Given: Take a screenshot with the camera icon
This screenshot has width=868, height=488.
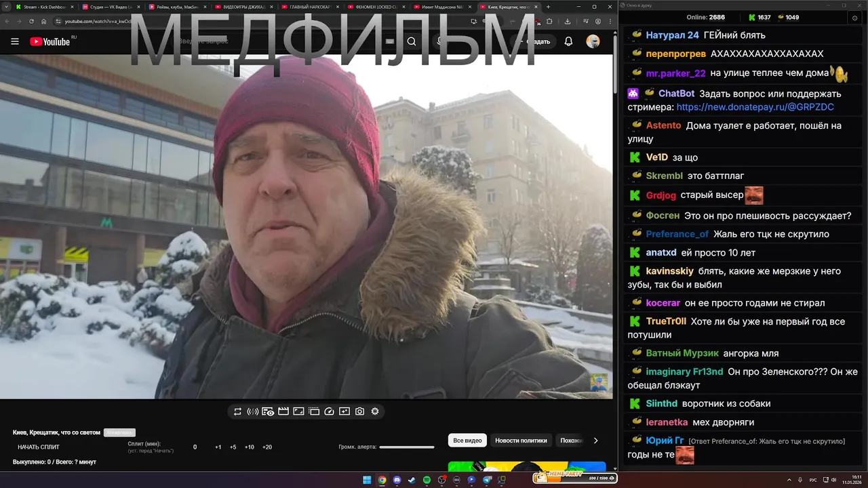Looking at the screenshot, I should coord(359,411).
